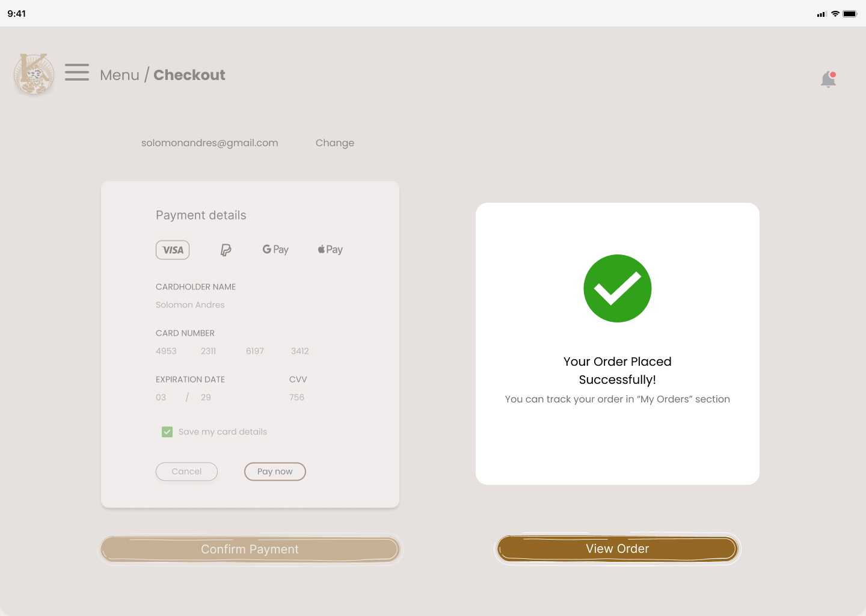This screenshot has height=616, width=866.
Task: Go to Menu breadcrumb
Action: point(120,75)
